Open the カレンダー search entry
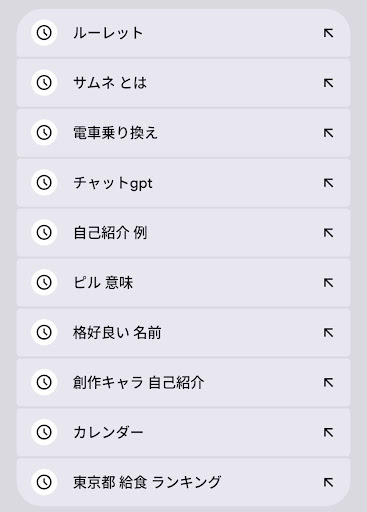 click(108, 432)
